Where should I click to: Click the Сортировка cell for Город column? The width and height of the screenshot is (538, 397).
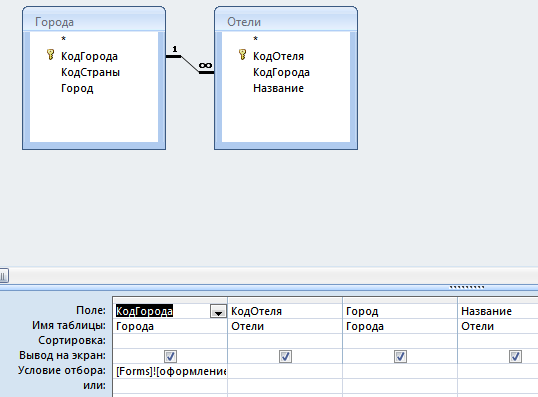tap(400, 341)
